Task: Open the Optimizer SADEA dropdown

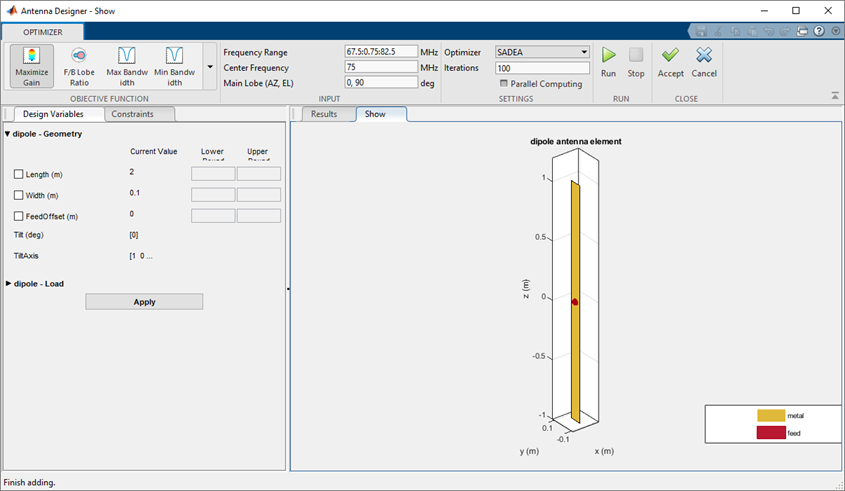Action: click(x=542, y=52)
